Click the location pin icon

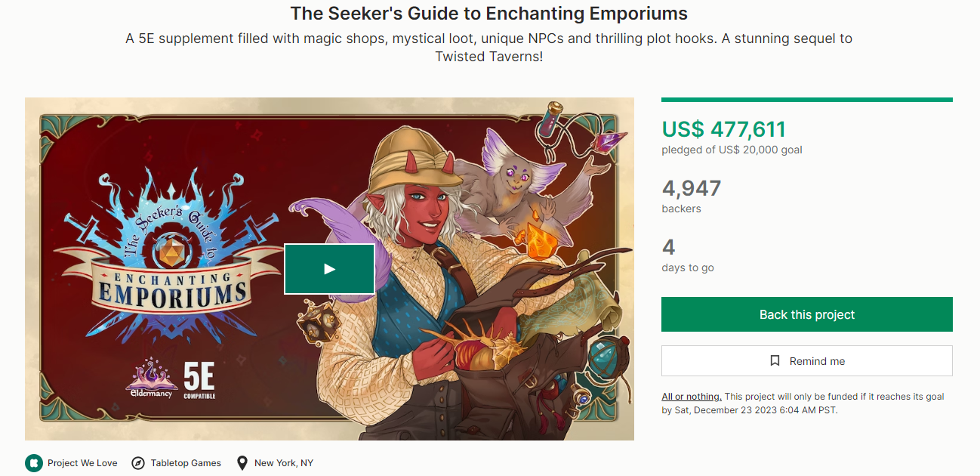coord(242,463)
